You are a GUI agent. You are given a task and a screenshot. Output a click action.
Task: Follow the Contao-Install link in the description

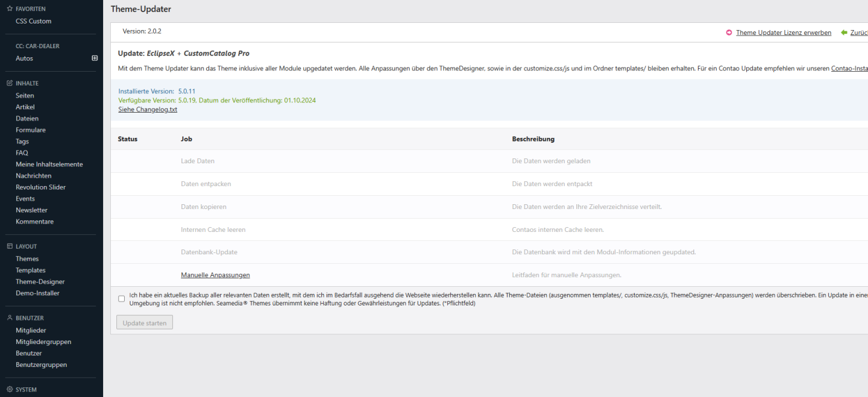849,69
